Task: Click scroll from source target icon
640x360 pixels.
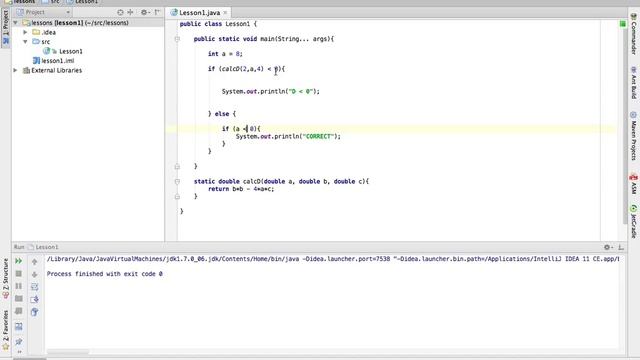Action: (x=120, y=12)
